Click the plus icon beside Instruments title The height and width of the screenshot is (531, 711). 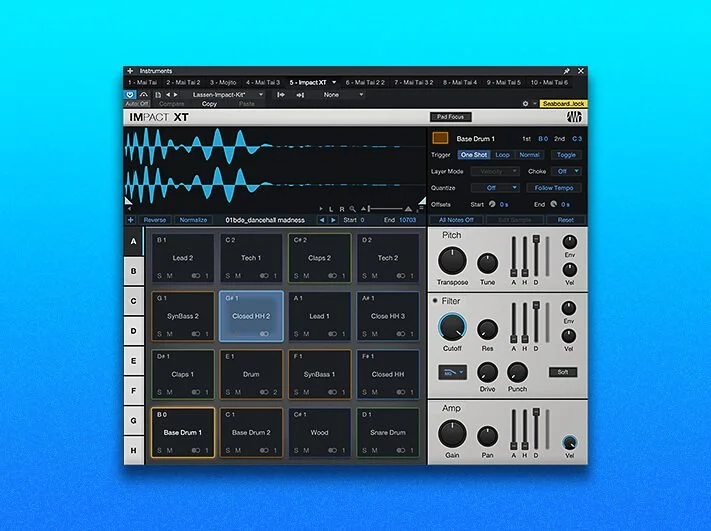(130, 71)
